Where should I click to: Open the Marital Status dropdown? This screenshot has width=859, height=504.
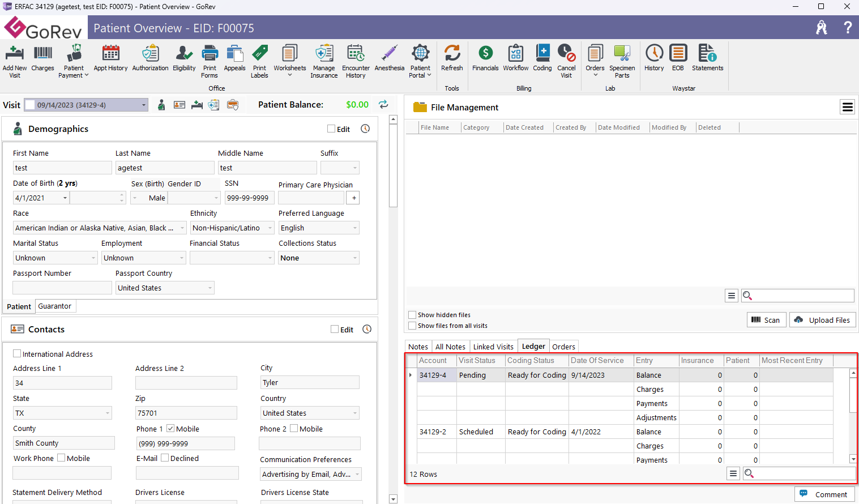(93, 258)
